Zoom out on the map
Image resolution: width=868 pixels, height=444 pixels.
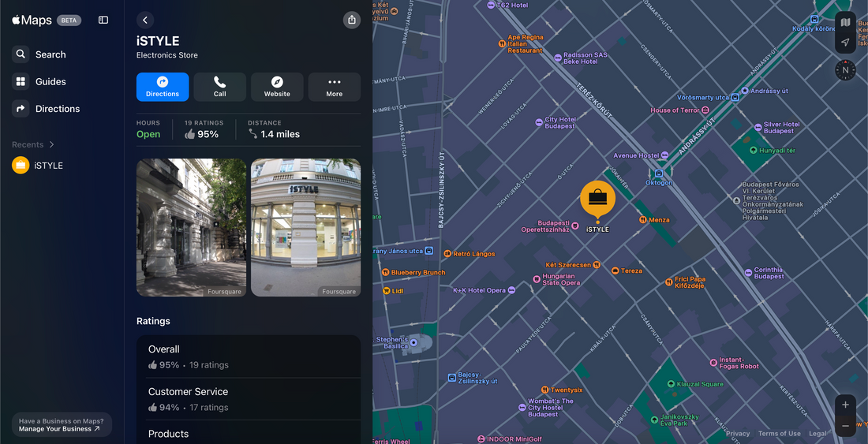click(x=845, y=426)
